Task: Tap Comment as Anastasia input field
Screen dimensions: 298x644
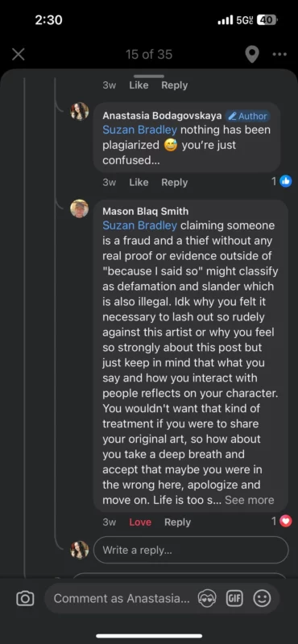Action: [122, 598]
